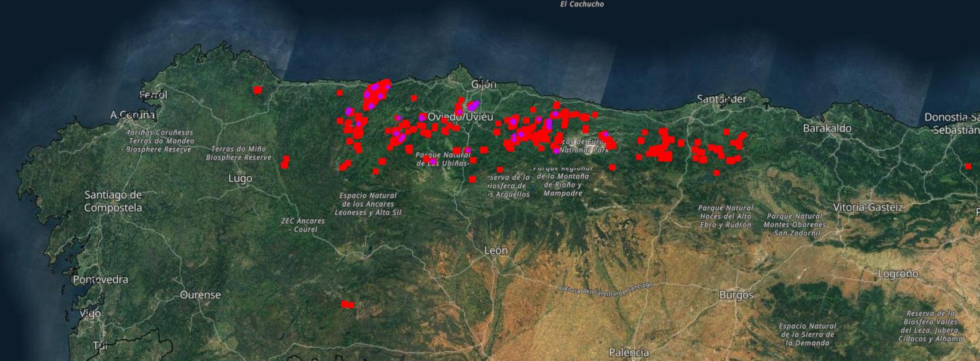The image size is (980, 361).
Task: Select the Palencia label
Action: pyautogui.click(x=629, y=352)
